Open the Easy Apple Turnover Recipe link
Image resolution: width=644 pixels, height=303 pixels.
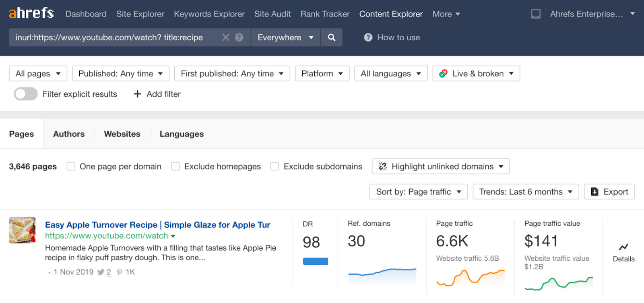[x=157, y=225]
